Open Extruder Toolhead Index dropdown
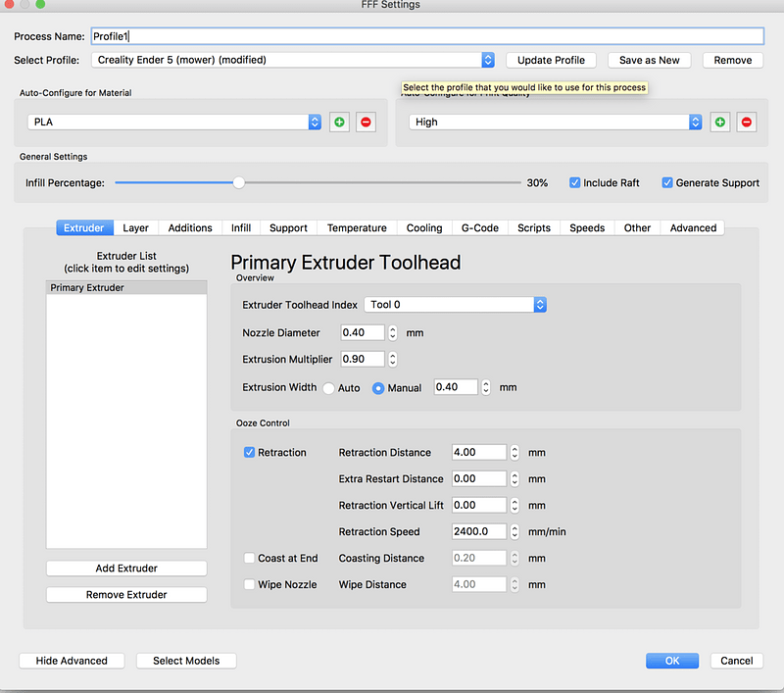The width and height of the screenshot is (784, 693). pos(455,305)
